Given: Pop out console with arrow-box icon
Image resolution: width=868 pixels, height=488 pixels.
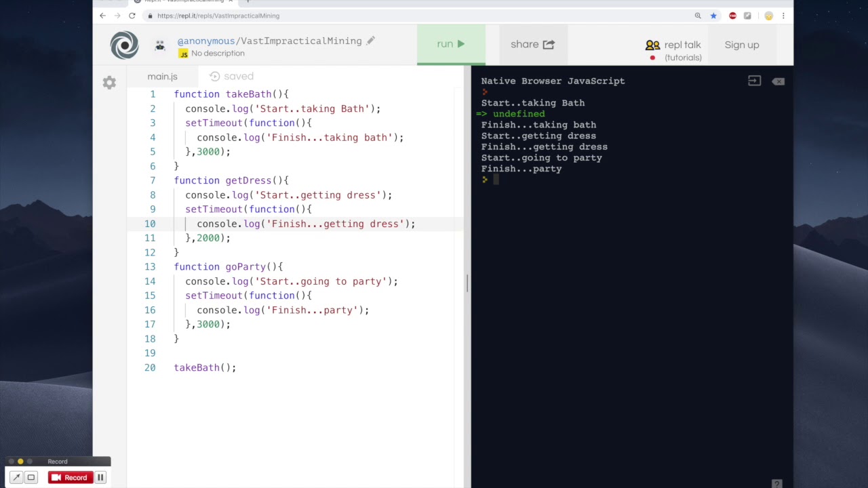Looking at the screenshot, I should 754,81.
